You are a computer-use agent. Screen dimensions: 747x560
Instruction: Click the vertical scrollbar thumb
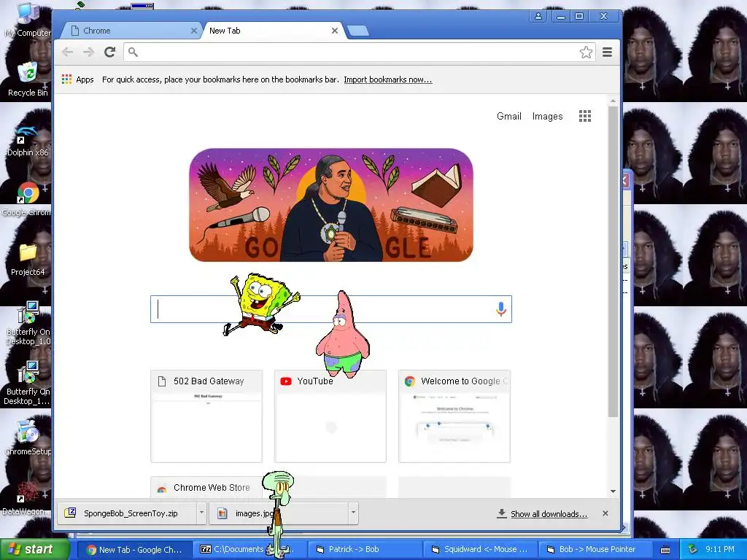[x=613, y=262]
